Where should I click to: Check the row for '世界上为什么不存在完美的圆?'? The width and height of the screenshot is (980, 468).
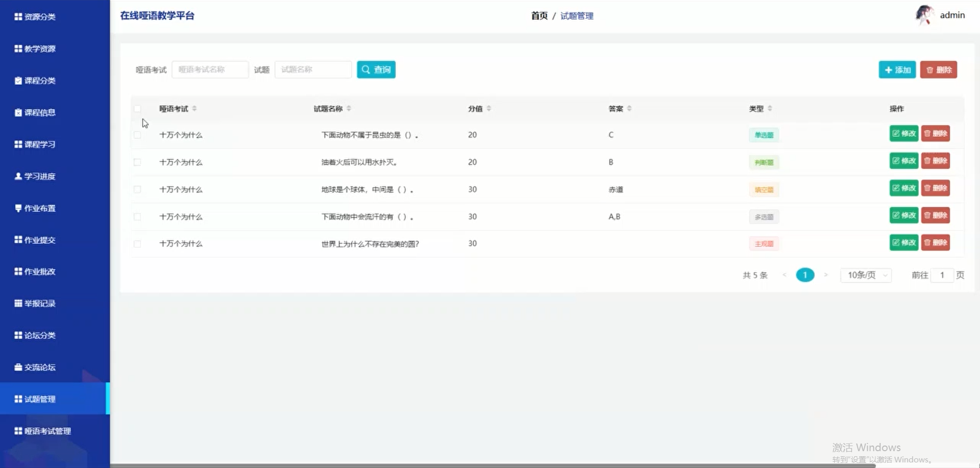click(137, 243)
